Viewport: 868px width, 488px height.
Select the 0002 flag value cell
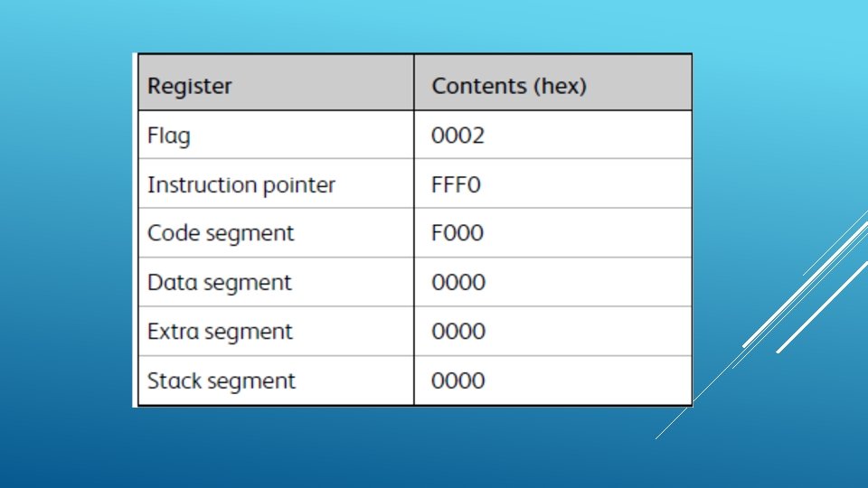coord(553,135)
